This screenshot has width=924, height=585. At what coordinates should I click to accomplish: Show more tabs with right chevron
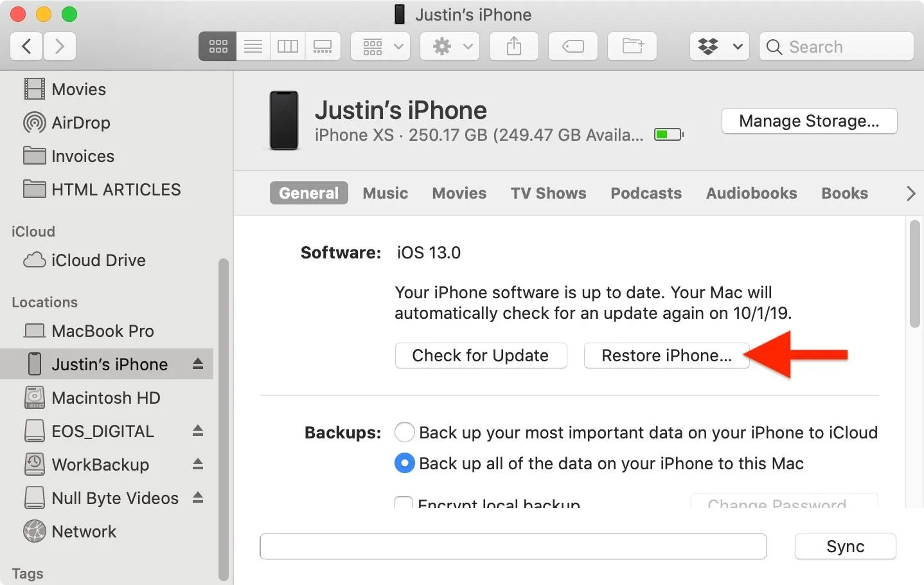point(911,193)
